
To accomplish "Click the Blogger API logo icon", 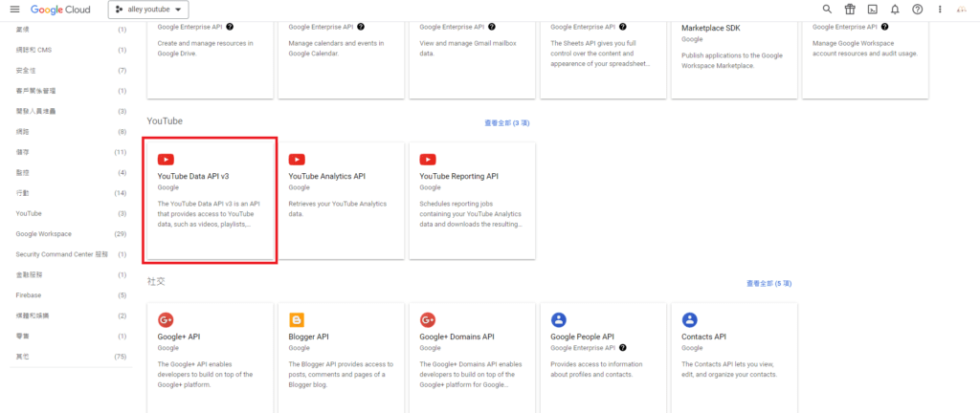I will tap(297, 320).
